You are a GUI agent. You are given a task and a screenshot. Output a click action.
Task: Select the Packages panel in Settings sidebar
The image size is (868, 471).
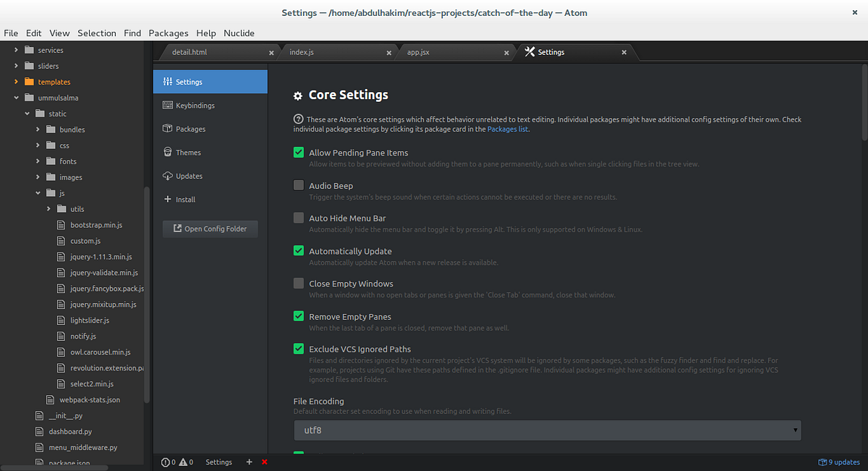coord(190,129)
